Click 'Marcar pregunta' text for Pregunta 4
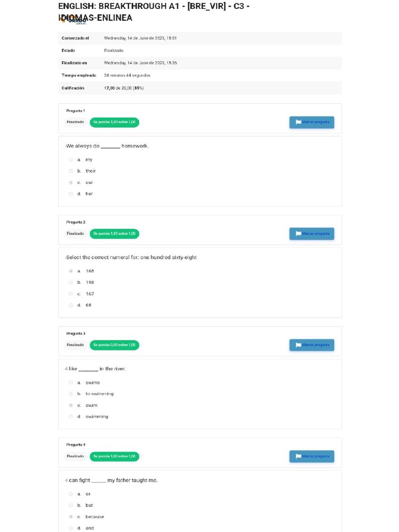Screen dimensions: 399x532 316,457
